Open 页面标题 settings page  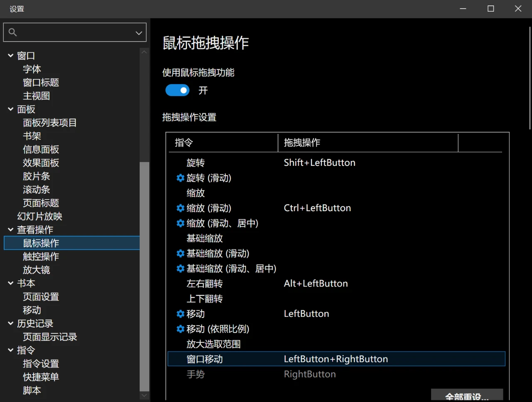point(41,203)
